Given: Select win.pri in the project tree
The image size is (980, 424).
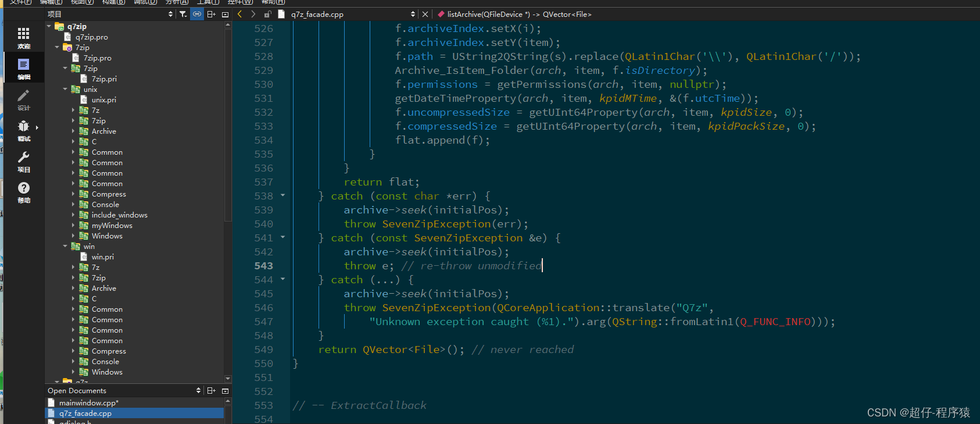Looking at the screenshot, I should 103,256.
